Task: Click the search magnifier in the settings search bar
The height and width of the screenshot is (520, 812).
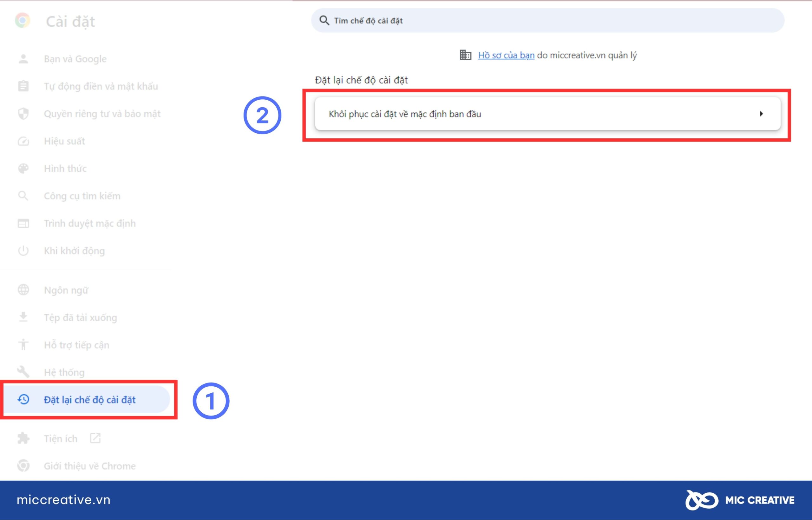Action: pyautogui.click(x=324, y=21)
